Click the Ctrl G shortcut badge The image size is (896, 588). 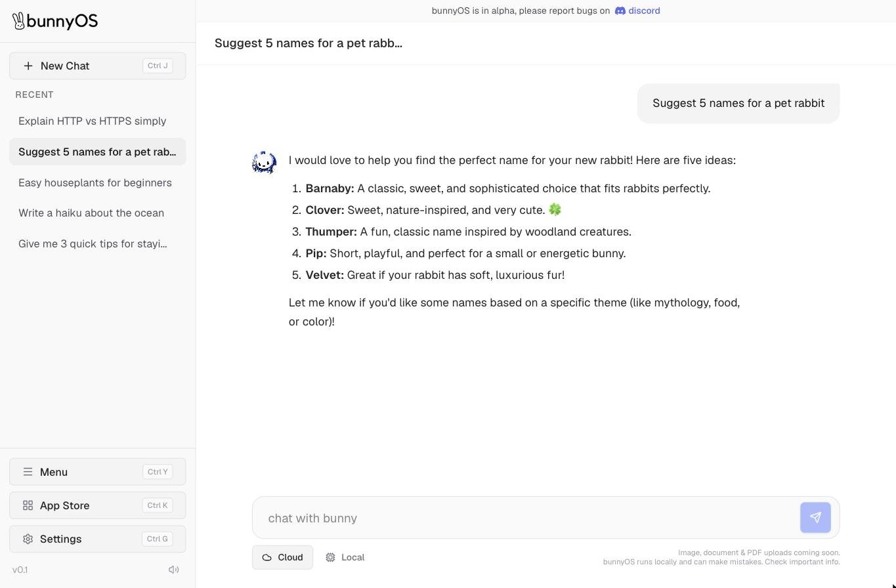click(158, 539)
